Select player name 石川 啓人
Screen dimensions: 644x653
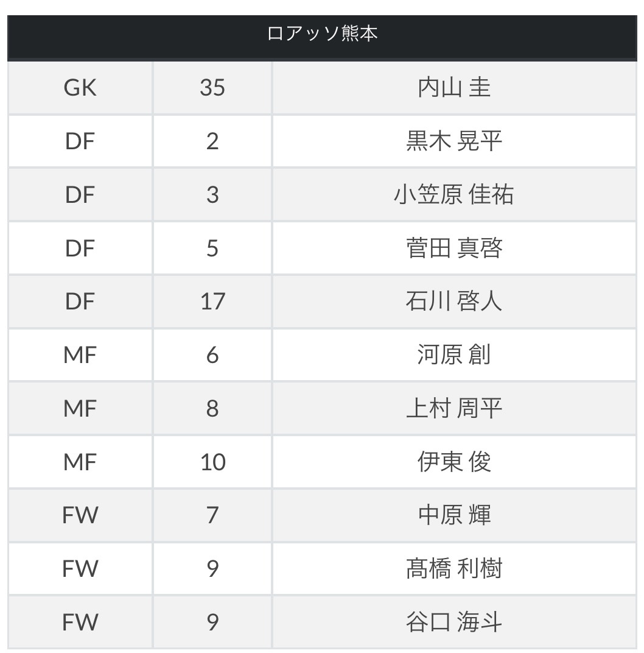(454, 301)
